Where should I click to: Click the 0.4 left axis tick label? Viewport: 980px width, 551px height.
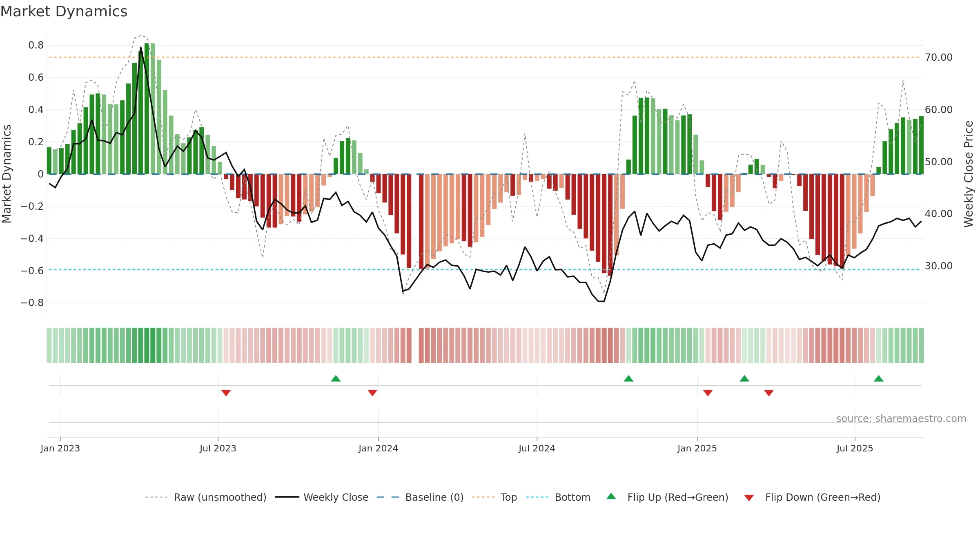(36, 110)
